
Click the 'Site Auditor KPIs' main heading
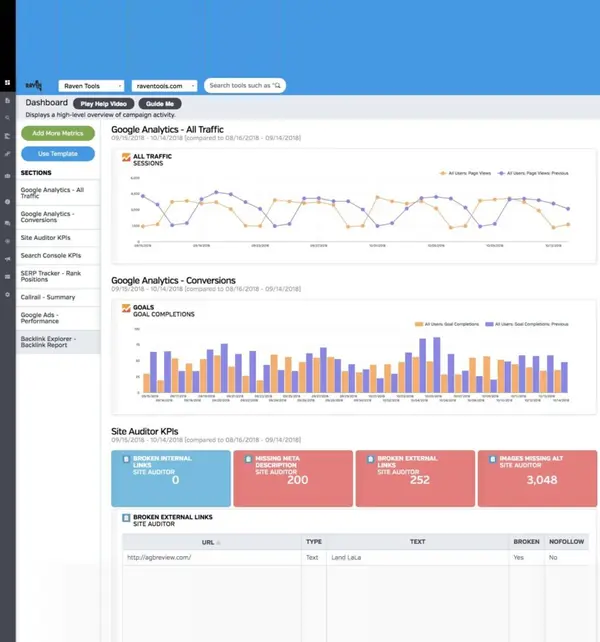pos(145,432)
